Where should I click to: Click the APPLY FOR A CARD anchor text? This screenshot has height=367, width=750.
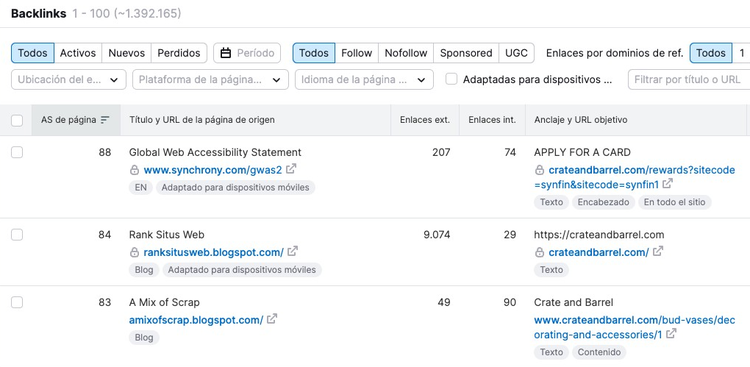point(582,153)
